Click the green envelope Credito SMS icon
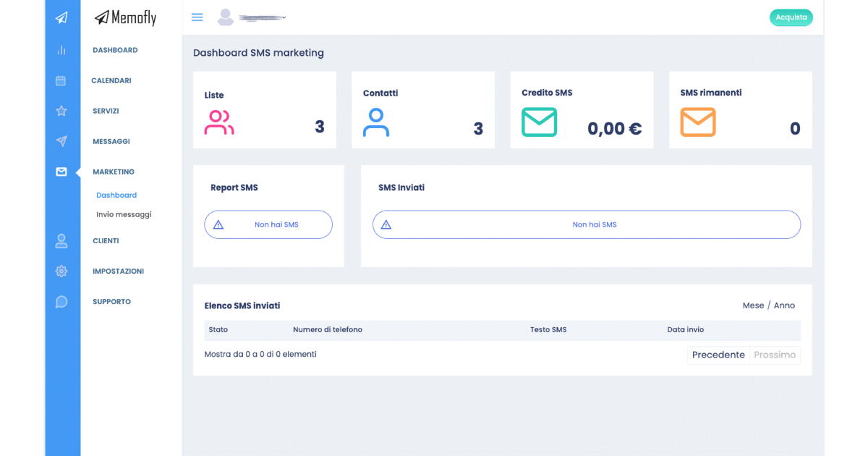This screenshot has height=456, width=868. pos(539,122)
